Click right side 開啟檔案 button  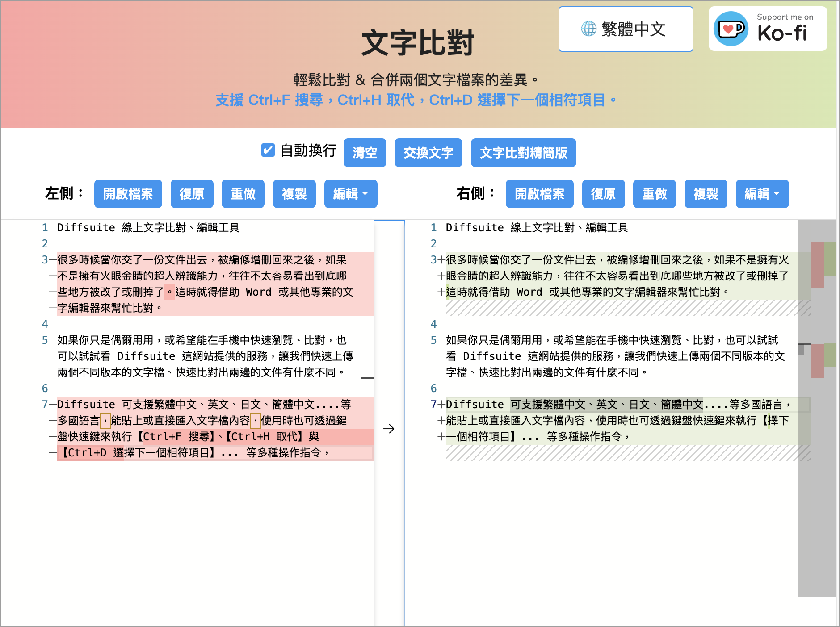[540, 194]
